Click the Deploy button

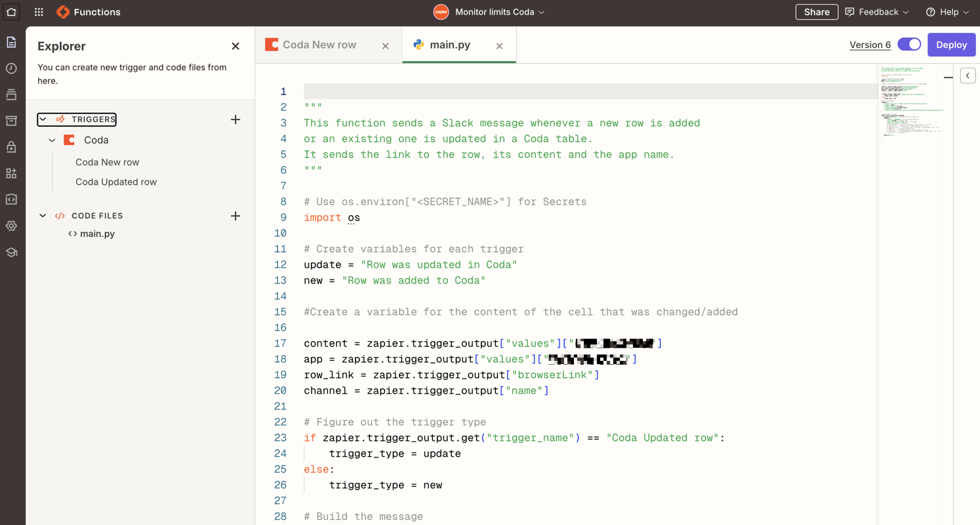tap(951, 44)
